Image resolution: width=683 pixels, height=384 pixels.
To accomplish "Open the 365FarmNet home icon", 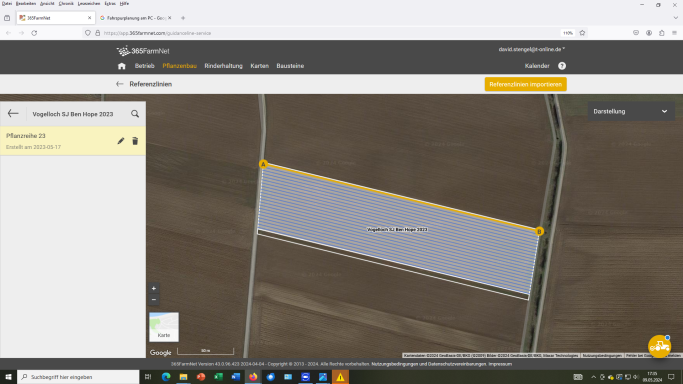I will tap(122, 66).
